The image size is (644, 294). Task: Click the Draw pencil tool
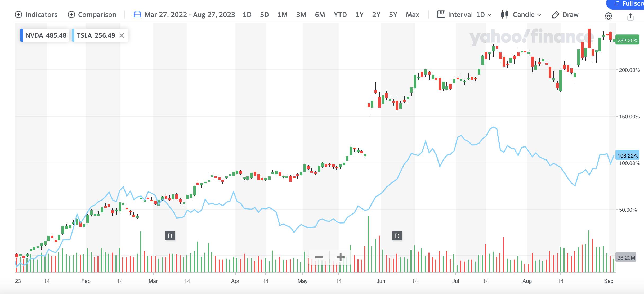[565, 15]
